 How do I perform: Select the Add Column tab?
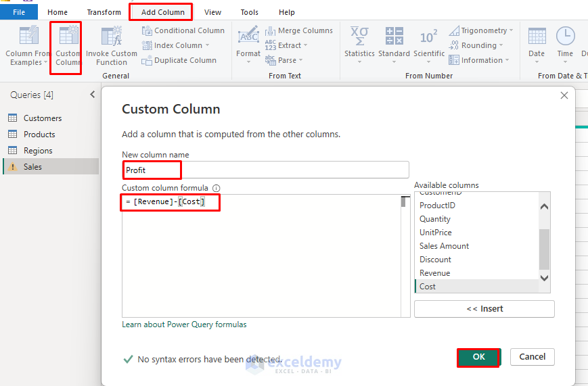click(163, 12)
